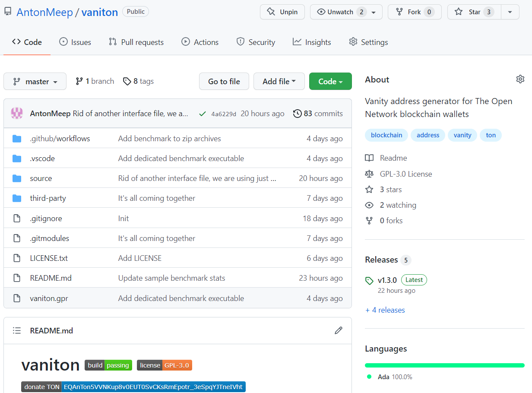Image resolution: width=532 pixels, height=393 pixels.
Task: Open the Unwatch notifications dropdown
Action: 346,12
